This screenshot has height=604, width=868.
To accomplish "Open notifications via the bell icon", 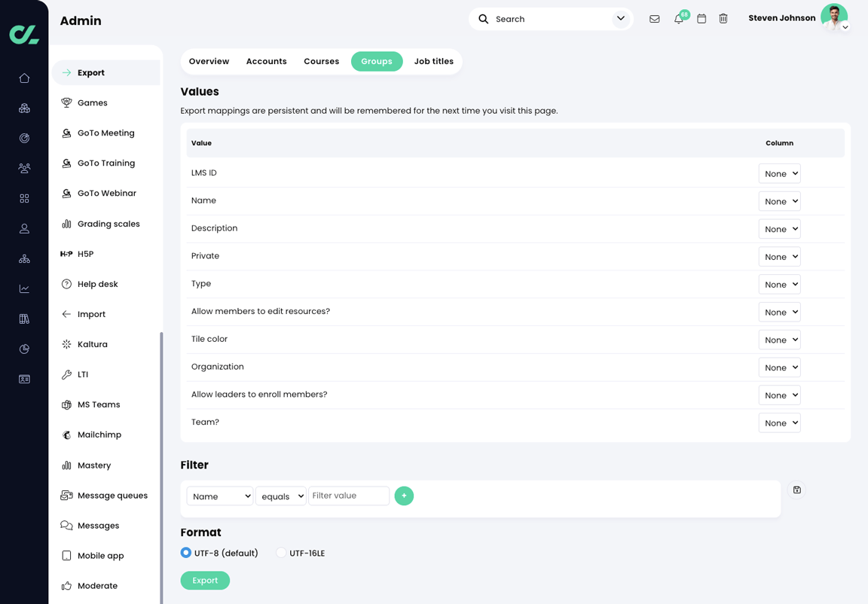I will tap(678, 19).
